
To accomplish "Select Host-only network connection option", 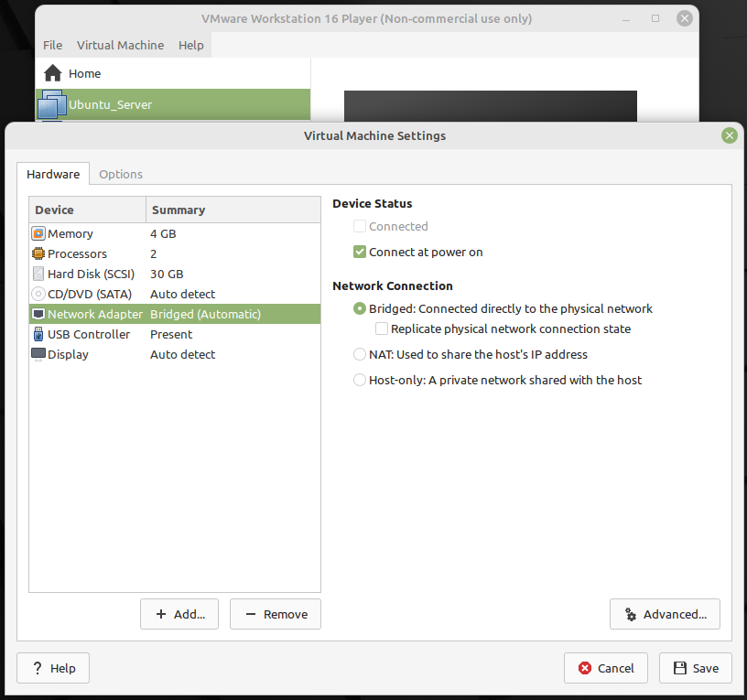I will [x=360, y=380].
